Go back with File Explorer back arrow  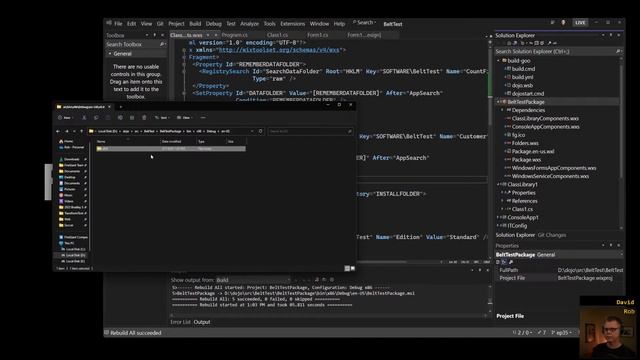tap(58, 131)
